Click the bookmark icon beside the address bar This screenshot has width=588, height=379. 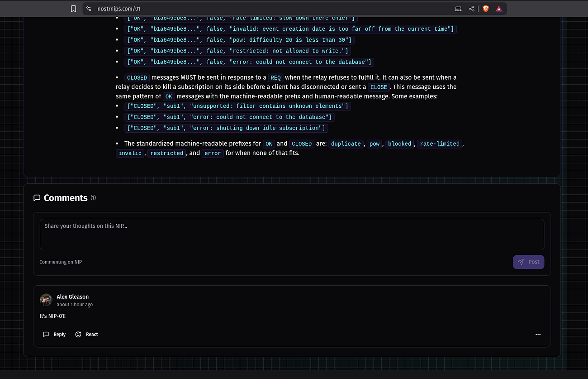click(x=73, y=9)
